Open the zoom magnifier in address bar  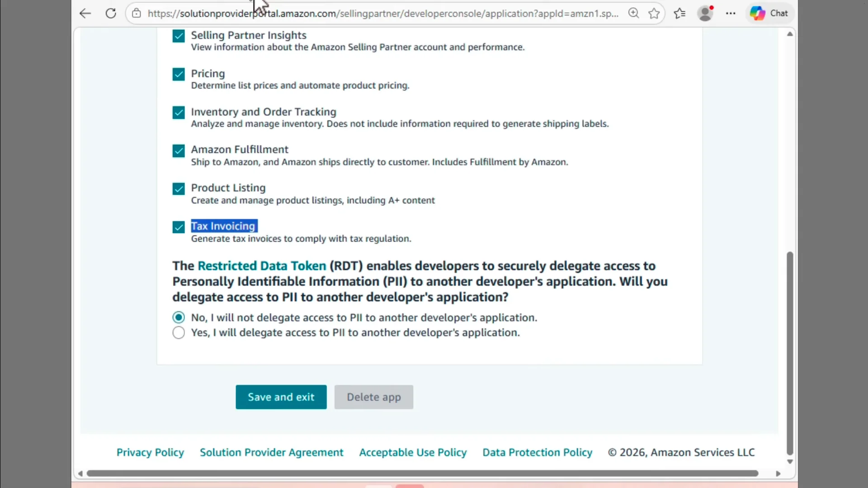point(634,14)
